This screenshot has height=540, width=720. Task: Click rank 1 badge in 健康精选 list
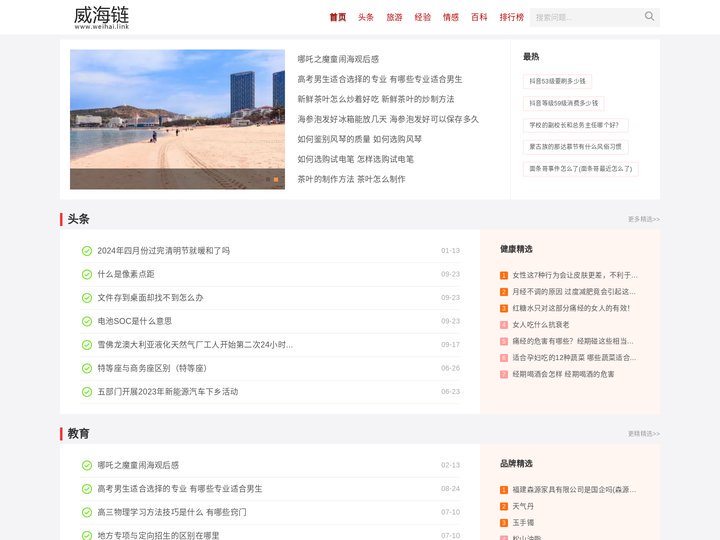504,276
